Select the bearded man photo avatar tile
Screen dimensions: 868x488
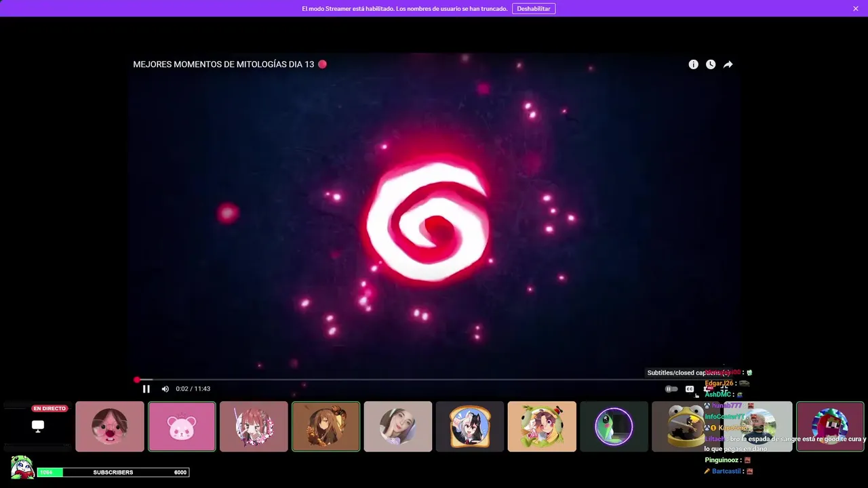pyautogui.click(x=758, y=426)
